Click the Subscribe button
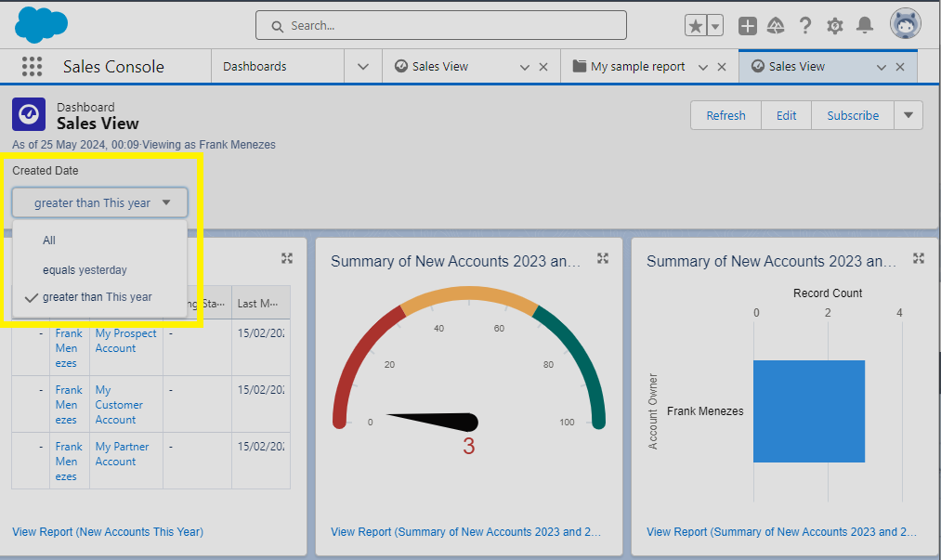Screen dimensions: 941x560 pos(853,115)
